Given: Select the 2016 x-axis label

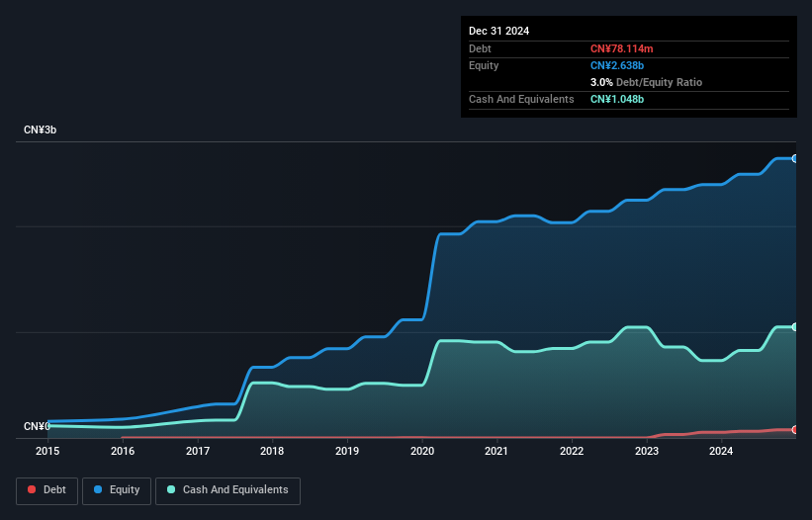Looking at the screenshot, I should (123, 451).
